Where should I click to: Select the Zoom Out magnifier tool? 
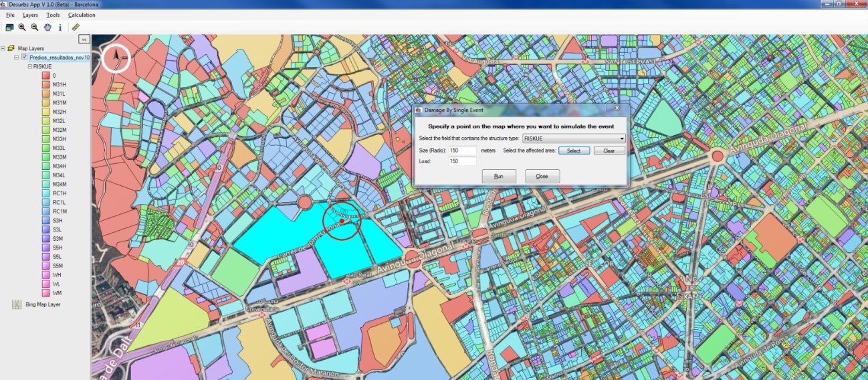35,27
